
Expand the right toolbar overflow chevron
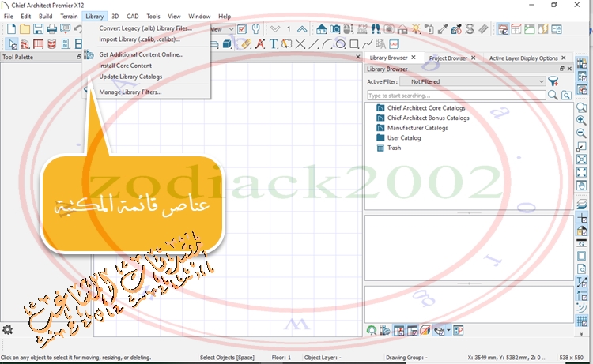(x=581, y=334)
